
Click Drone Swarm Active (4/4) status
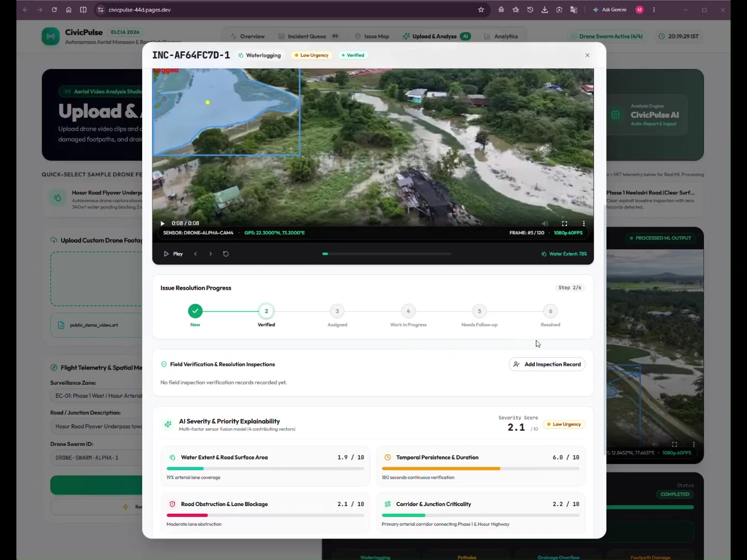[606, 36]
